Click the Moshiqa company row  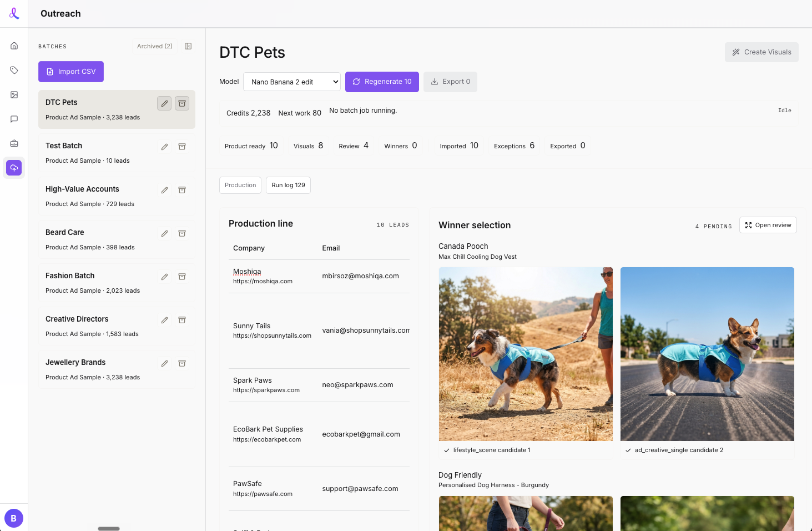point(319,276)
